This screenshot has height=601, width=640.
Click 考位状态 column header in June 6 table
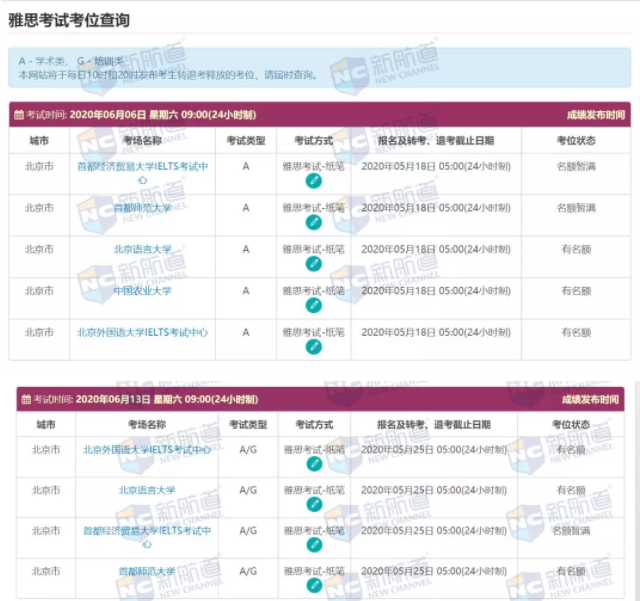(x=576, y=141)
